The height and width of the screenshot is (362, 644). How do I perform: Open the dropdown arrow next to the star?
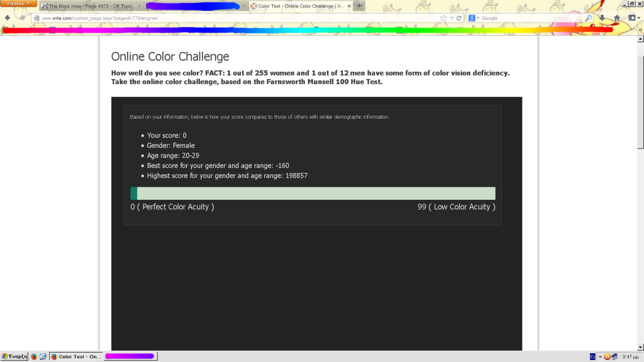[452, 18]
